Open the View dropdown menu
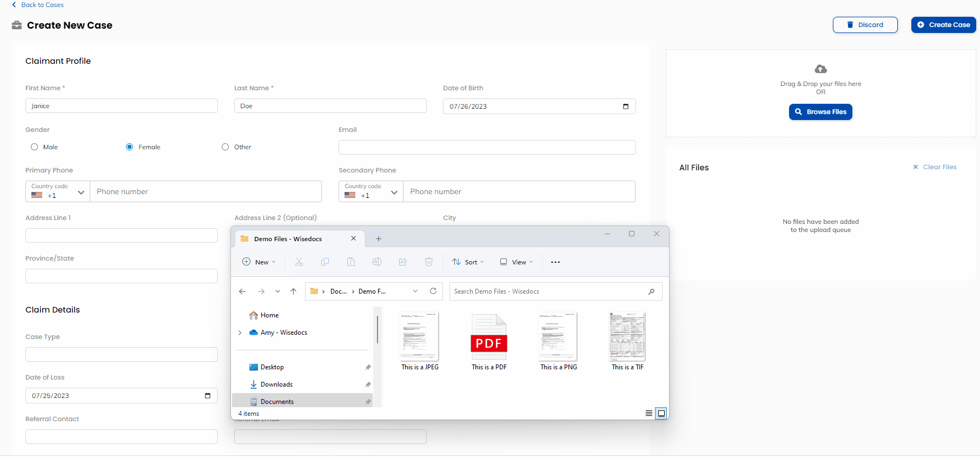980x458 pixels. [517, 262]
